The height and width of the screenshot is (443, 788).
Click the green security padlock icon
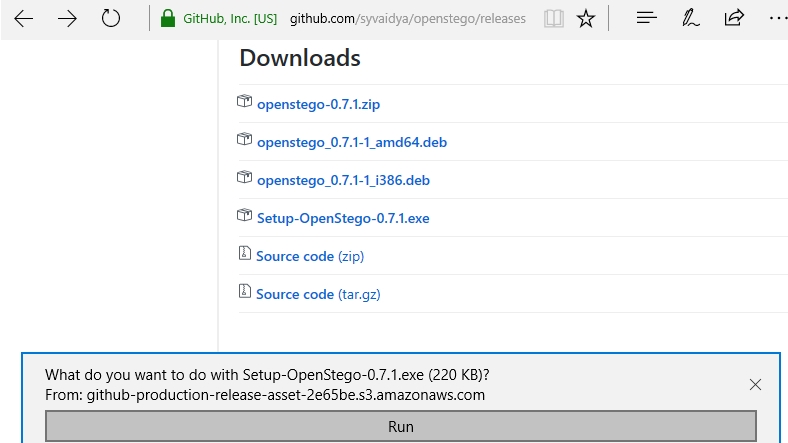coord(168,19)
